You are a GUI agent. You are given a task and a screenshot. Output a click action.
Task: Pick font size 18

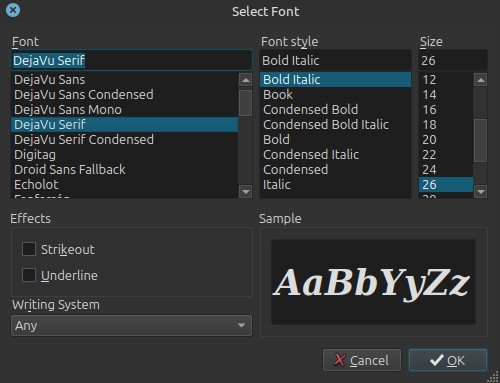446,125
